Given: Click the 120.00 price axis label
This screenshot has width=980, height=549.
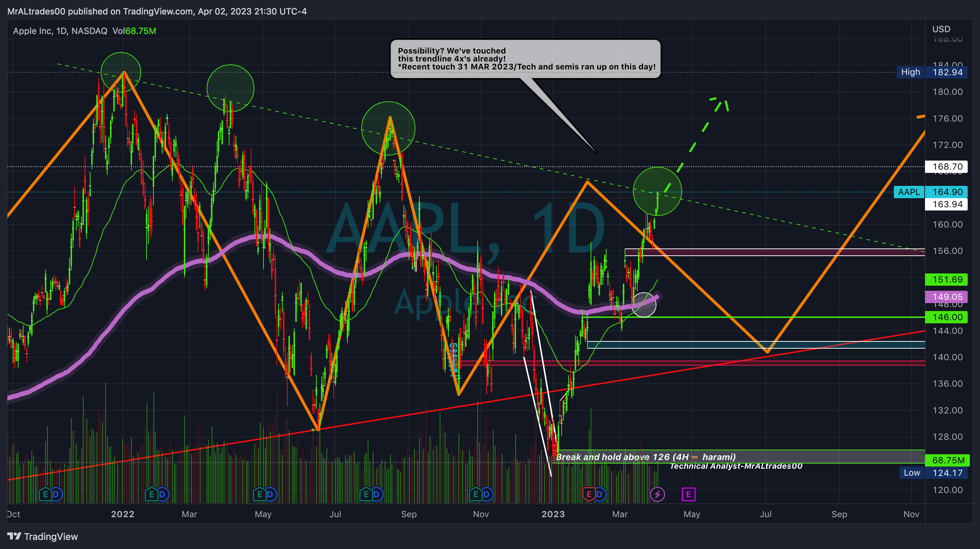Looking at the screenshot, I should click(947, 490).
